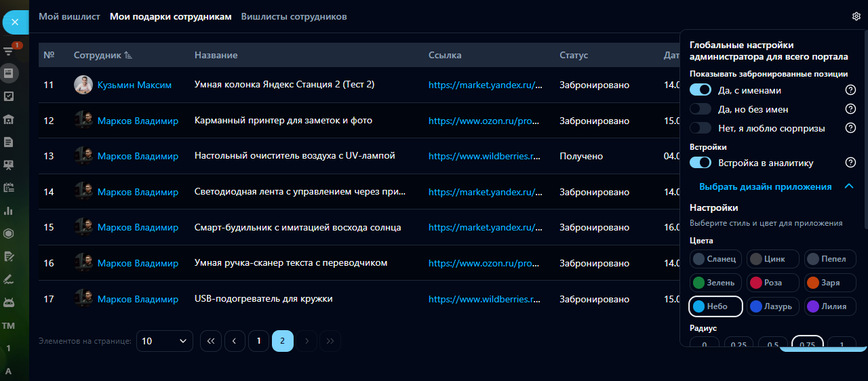Open the settings gear icon at top right
The height and width of the screenshot is (381, 868).
point(856,16)
